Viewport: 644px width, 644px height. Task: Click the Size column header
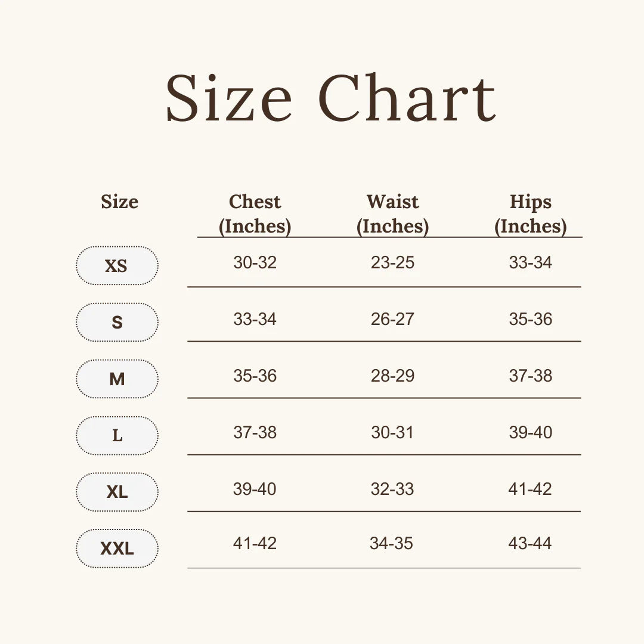click(119, 202)
